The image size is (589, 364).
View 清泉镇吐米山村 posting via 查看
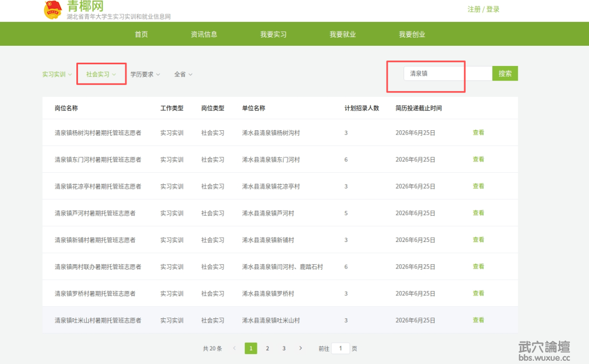(x=478, y=320)
